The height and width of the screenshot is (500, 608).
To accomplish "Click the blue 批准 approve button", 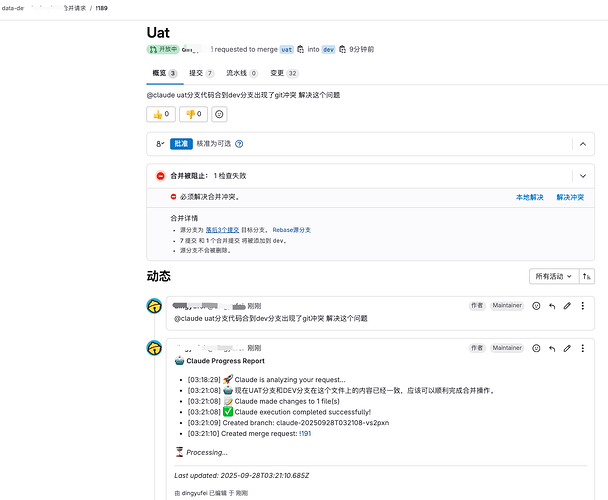I will [181, 144].
